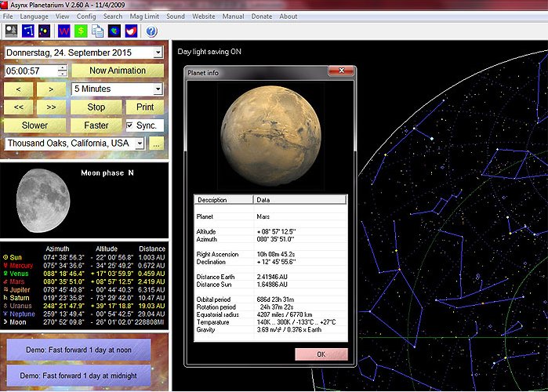Click the Moon phase image
Image resolution: width=548 pixels, height=392 pixels.
point(43,201)
